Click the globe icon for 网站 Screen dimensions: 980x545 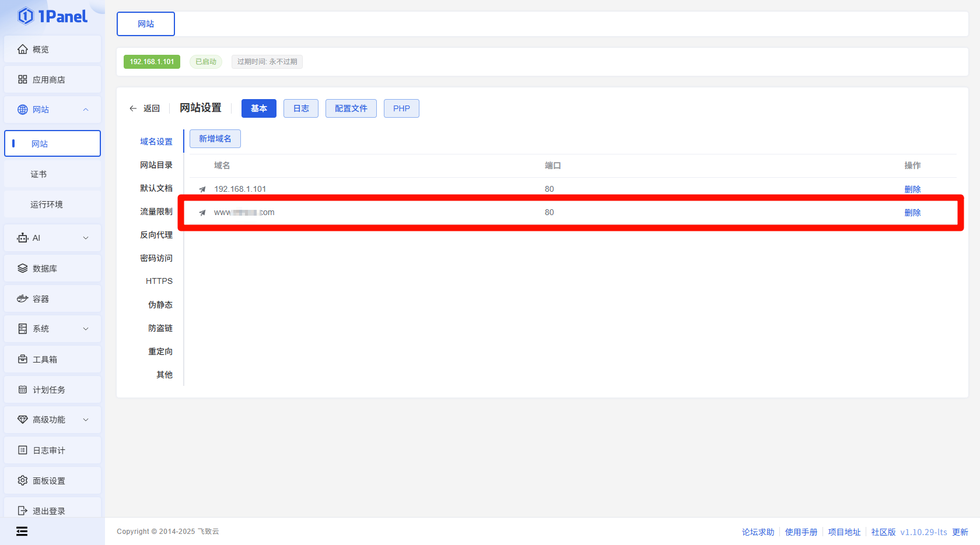coord(23,110)
